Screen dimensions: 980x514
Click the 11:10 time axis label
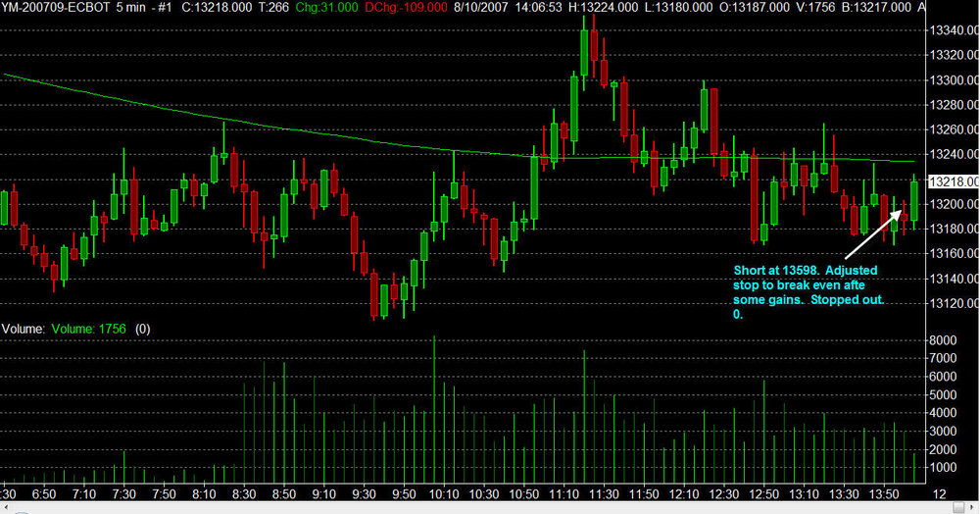pos(563,494)
